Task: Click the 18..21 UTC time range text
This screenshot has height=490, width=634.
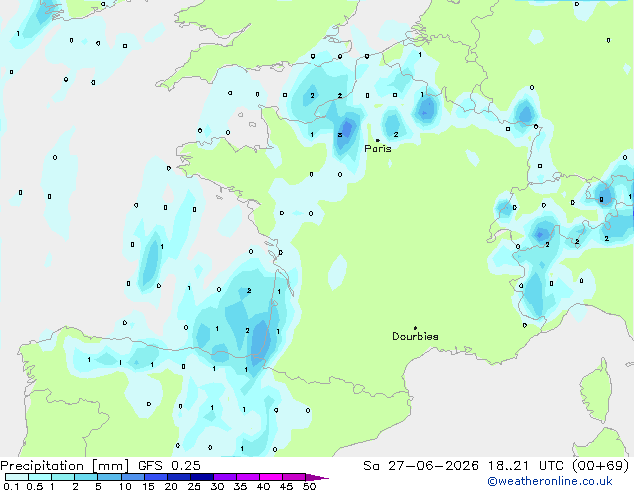Action: 525,466
